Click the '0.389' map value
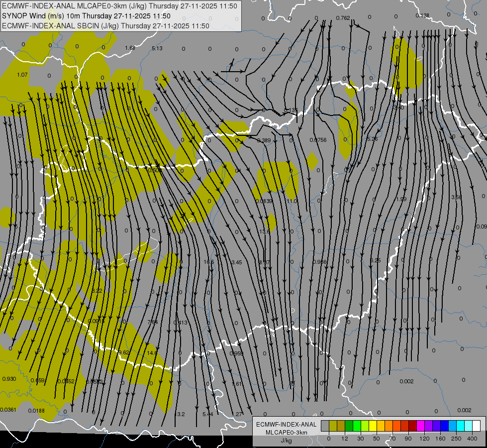This screenshot has height=448, width=487. pos(264,140)
